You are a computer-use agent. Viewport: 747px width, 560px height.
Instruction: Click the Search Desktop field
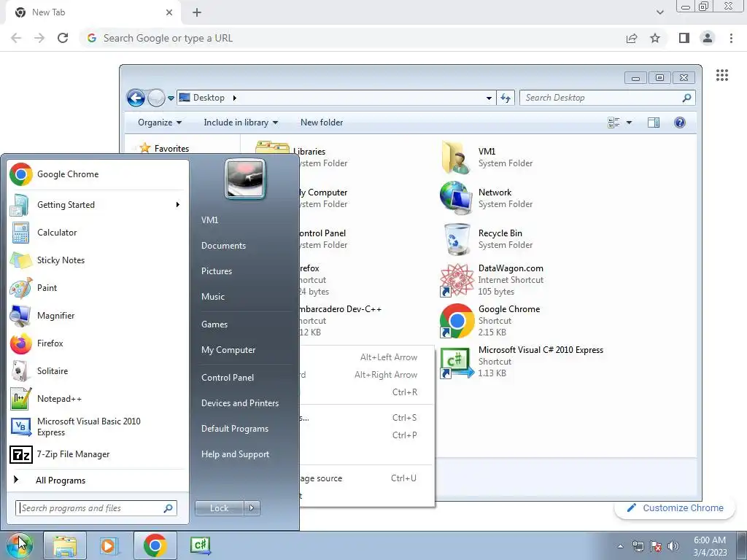point(607,98)
